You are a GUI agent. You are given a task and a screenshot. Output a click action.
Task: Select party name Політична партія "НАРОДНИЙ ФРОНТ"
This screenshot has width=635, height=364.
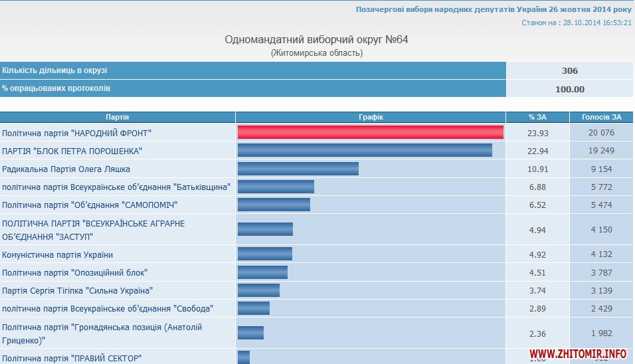tap(77, 133)
